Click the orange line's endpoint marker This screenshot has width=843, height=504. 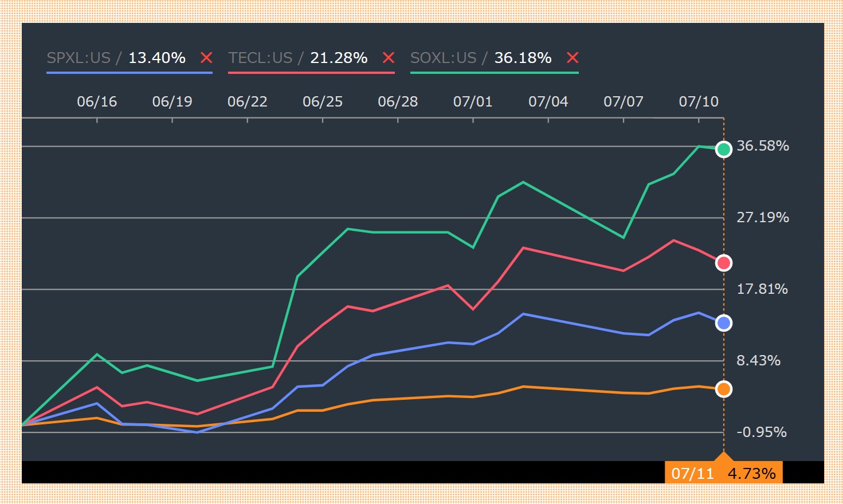tap(724, 389)
